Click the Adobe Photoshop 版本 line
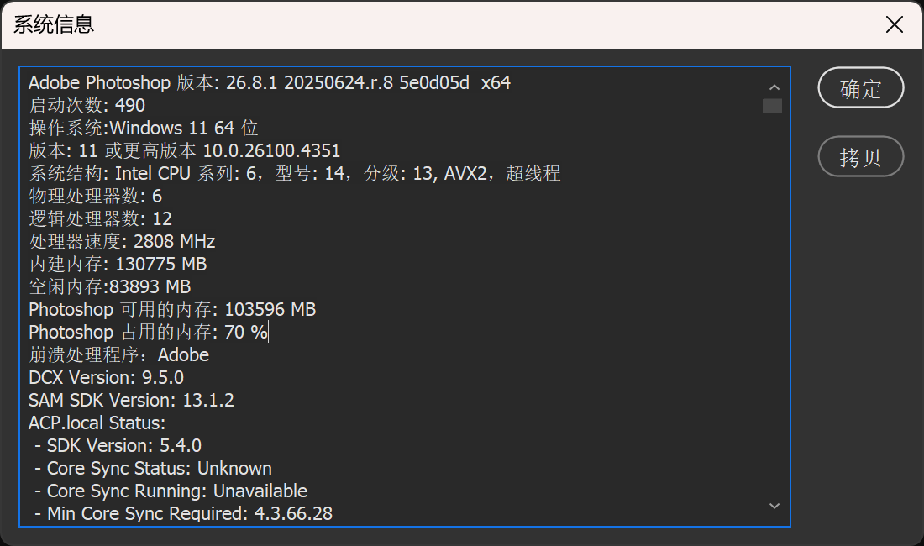This screenshot has height=546, width=924. point(269,82)
